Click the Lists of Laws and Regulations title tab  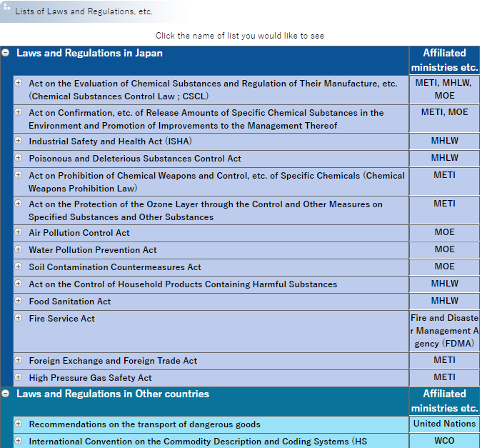84,12
